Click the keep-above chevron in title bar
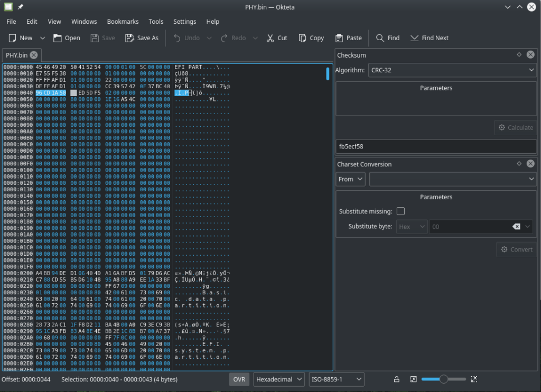This screenshot has width=541, height=392. (x=520, y=7)
